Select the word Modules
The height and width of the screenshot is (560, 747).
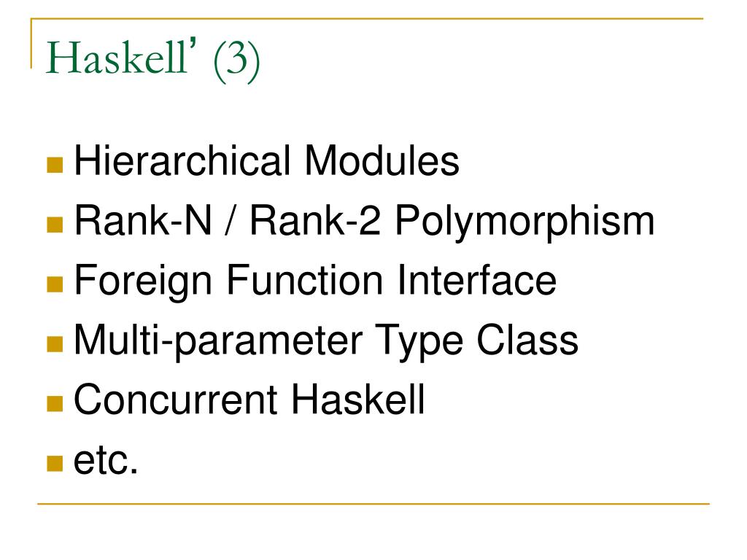click(x=382, y=160)
